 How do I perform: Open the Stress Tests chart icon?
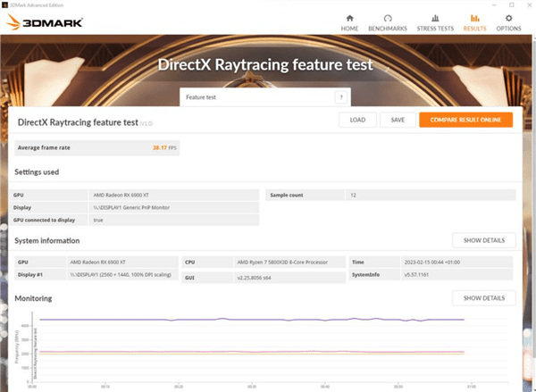tap(435, 19)
